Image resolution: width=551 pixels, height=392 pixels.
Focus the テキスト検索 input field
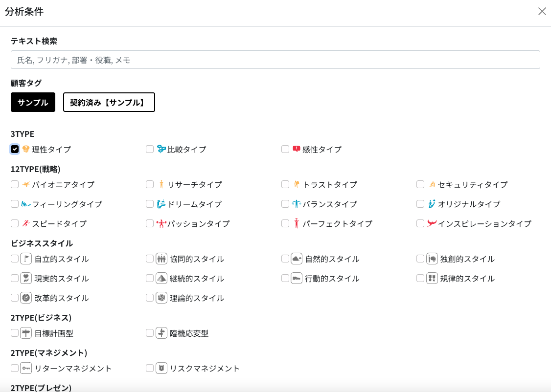click(x=275, y=60)
